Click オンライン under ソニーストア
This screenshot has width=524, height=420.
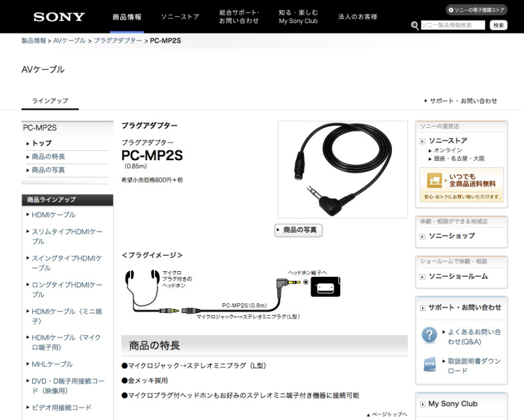[448, 150]
